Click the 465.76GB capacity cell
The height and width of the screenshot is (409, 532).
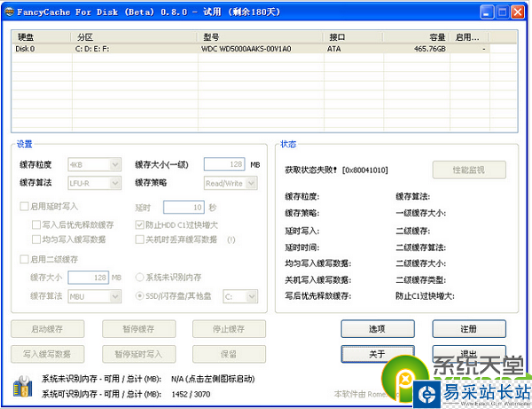429,49
